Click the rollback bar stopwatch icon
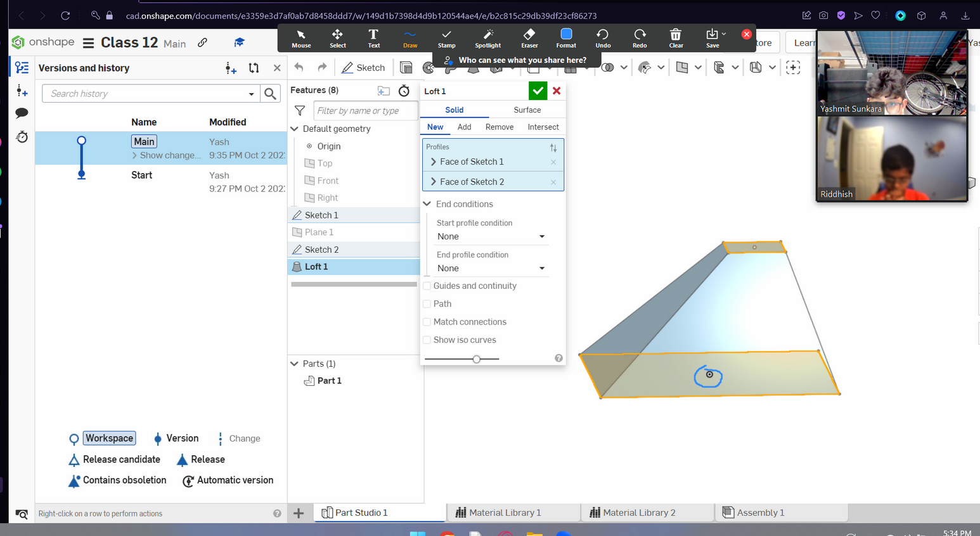This screenshot has width=980, height=536. tap(404, 91)
